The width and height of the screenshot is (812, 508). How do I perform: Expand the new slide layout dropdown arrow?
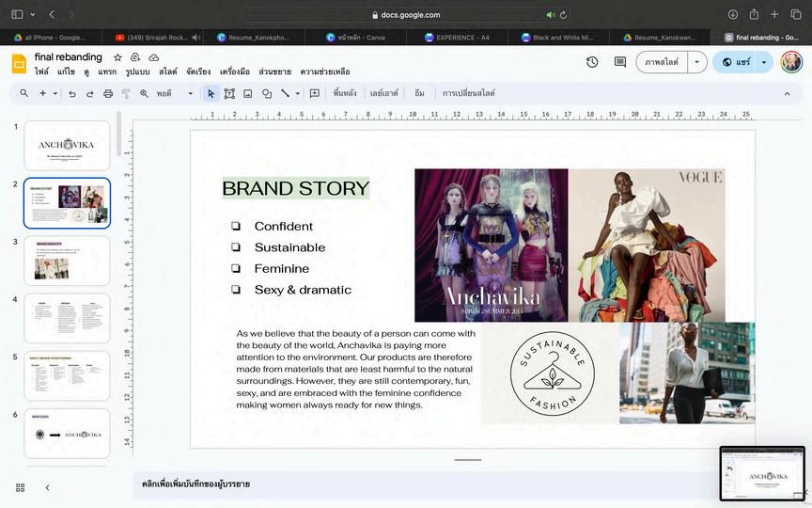tap(55, 93)
